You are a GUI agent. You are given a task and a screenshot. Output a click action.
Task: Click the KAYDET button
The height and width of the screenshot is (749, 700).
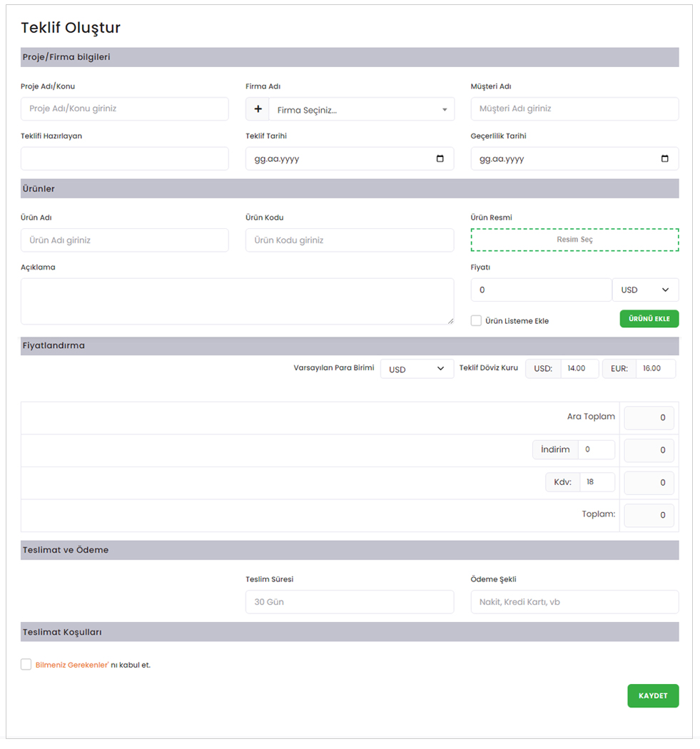[x=653, y=695]
